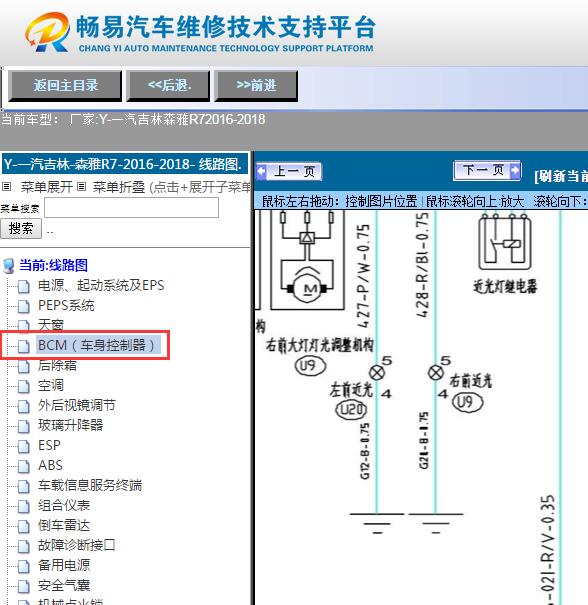588x605 pixels.
Task: Click the 427-P/W-0.75 wire label
Action: tap(363, 276)
